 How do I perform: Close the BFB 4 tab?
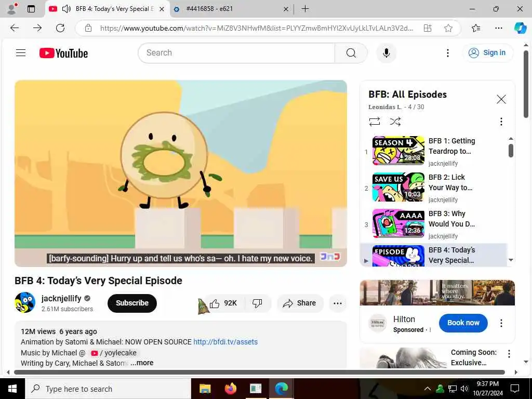coord(162,9)
